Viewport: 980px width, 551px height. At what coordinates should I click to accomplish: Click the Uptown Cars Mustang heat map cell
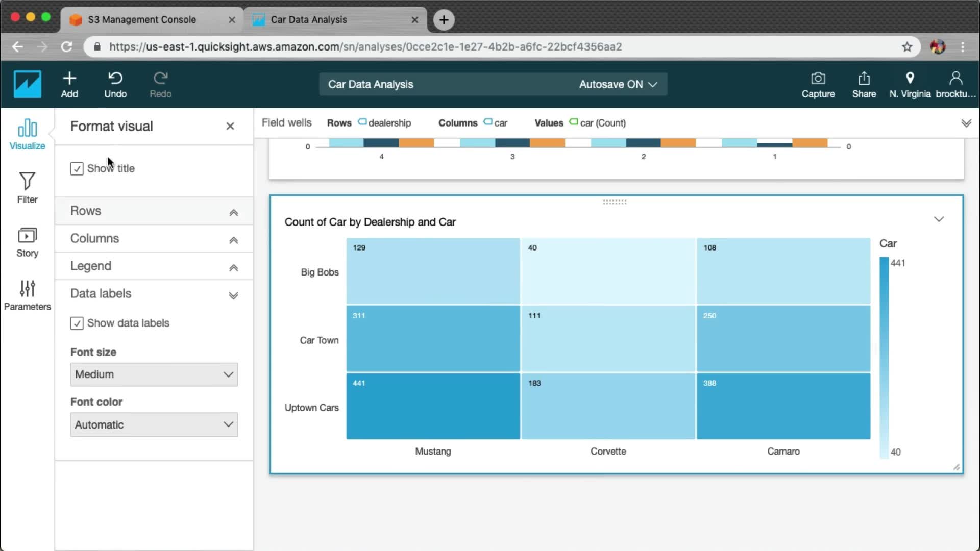[x=433, y=407]
